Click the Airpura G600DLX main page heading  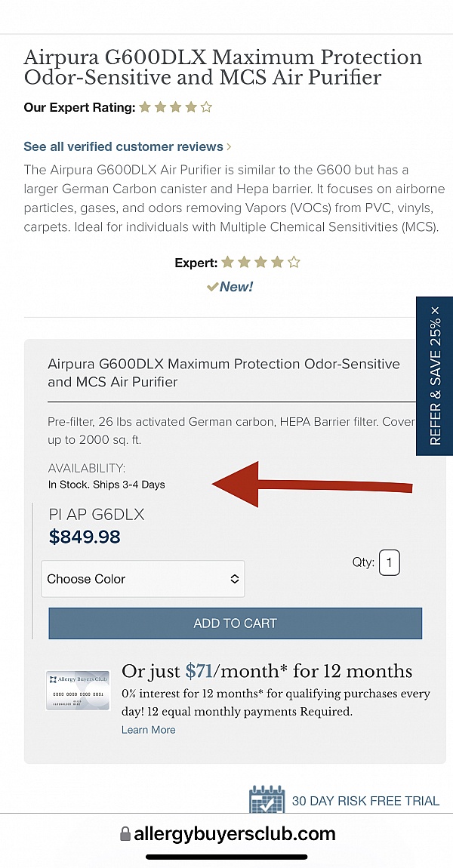223,67
